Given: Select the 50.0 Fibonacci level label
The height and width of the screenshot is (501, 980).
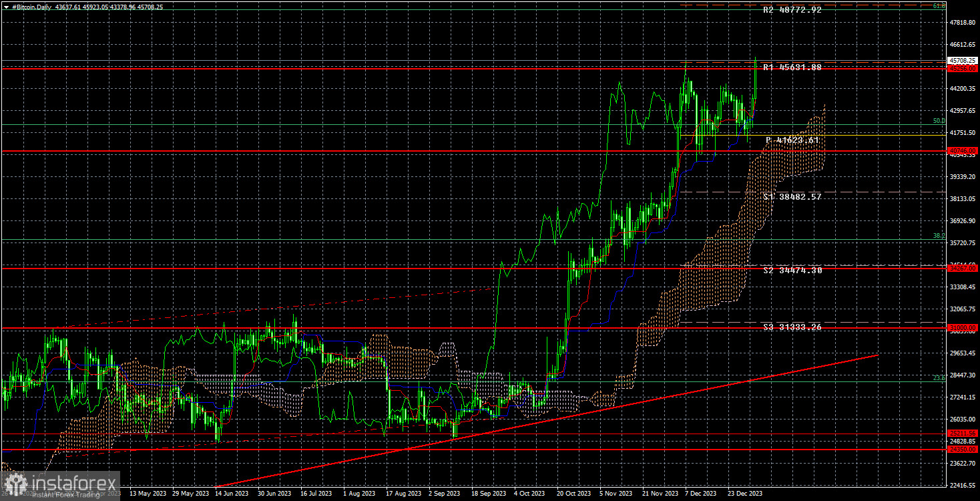Looking at the screenshot, I should 939,121.
